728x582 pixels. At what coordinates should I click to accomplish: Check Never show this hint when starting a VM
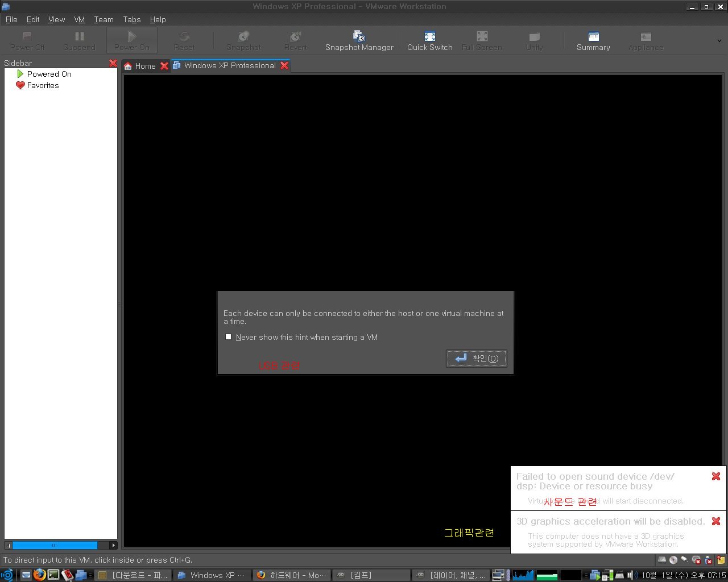[228, 336]
